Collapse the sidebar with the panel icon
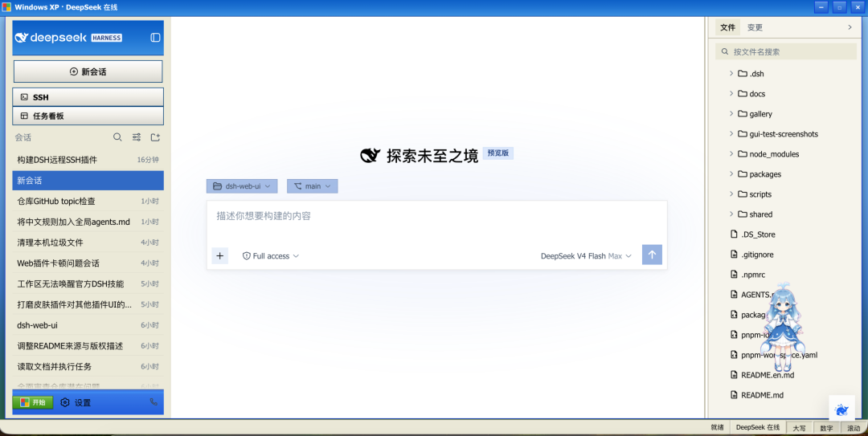The width and height of the screenshot is (868, 436). pyautogui.click(x=155, y=38)
